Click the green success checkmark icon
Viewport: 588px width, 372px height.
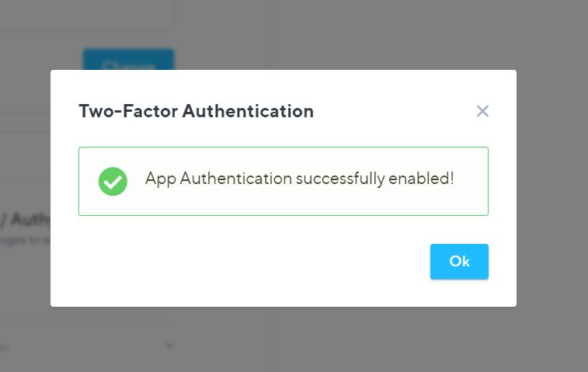tap(113, 182)
